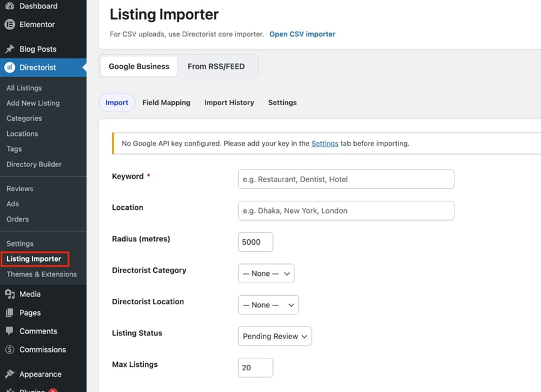This screenshot has height=392, width=541.
Task: Click the Elementor logo icon
Action: coord(10,25)
